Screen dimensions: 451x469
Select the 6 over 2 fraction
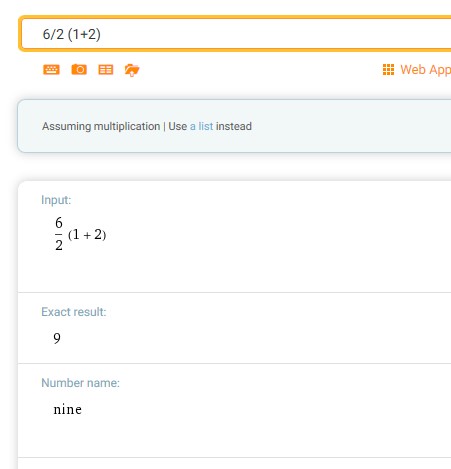tap(59, 234)
